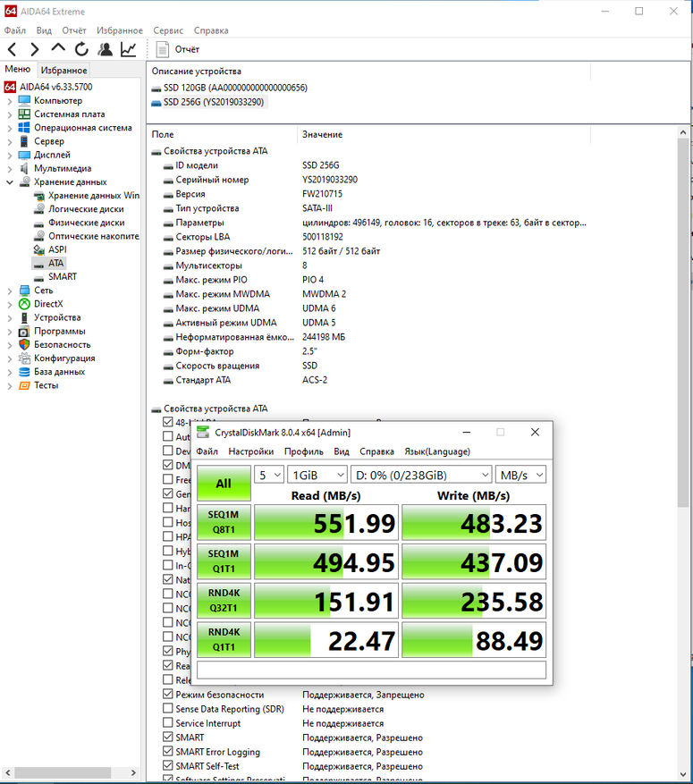Open the Избранное menu in AIDA64 menu bar
693x784 pixels.
coord(120,30)
